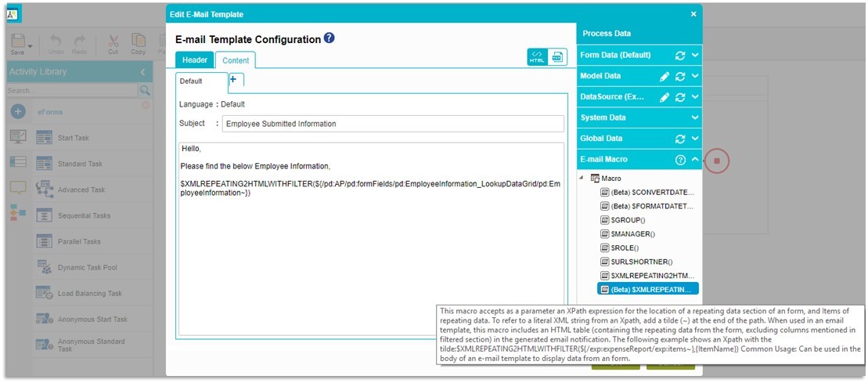Click the Subject input field

[x=392, y=124]
